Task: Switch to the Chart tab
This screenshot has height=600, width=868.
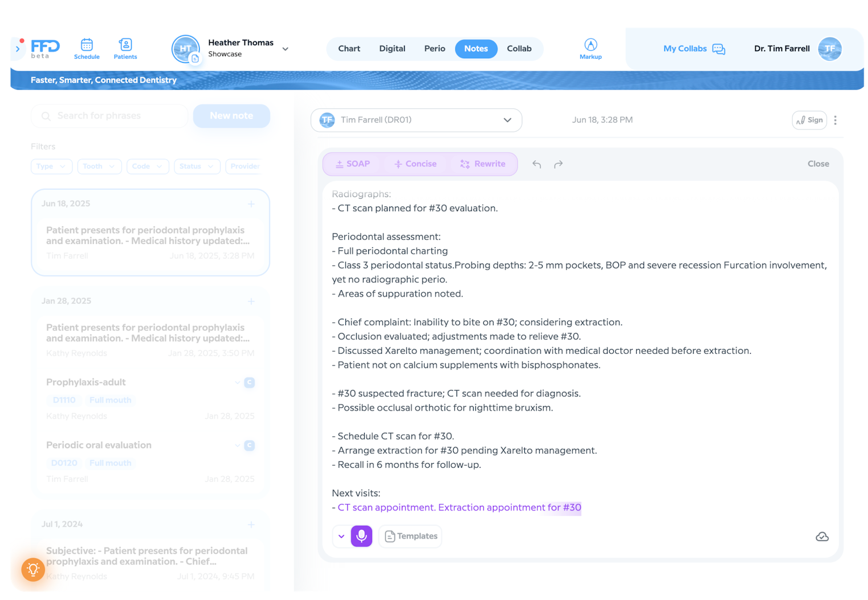Action: pos(349,48)
